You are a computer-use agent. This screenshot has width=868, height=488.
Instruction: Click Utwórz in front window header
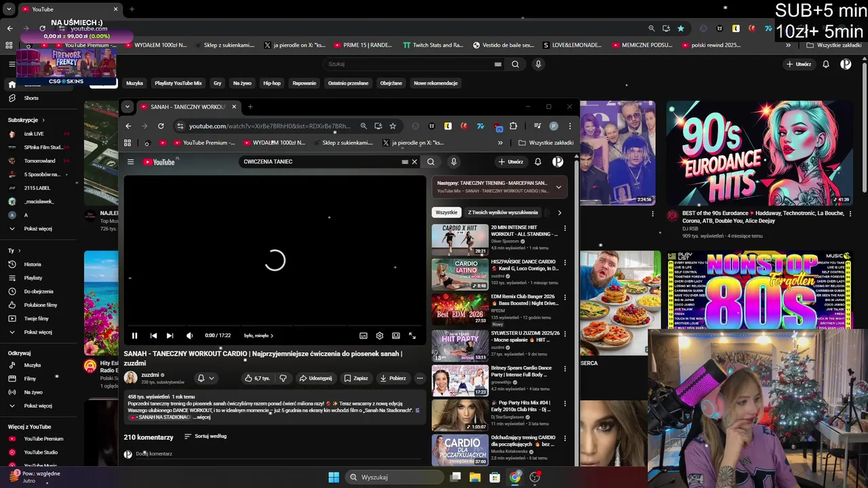[511, 162]
